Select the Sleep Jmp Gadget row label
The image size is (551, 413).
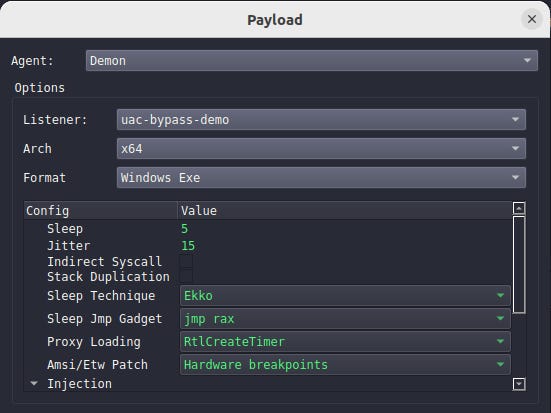(104, 319)
